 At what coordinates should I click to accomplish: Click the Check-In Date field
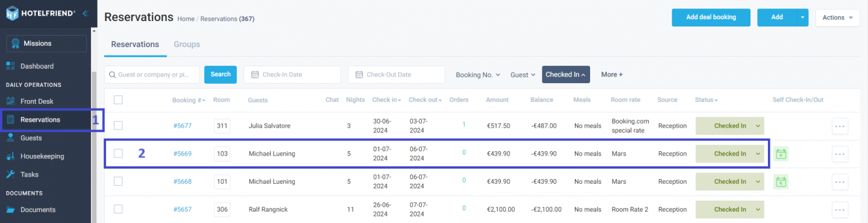click(x=292, y=75)
